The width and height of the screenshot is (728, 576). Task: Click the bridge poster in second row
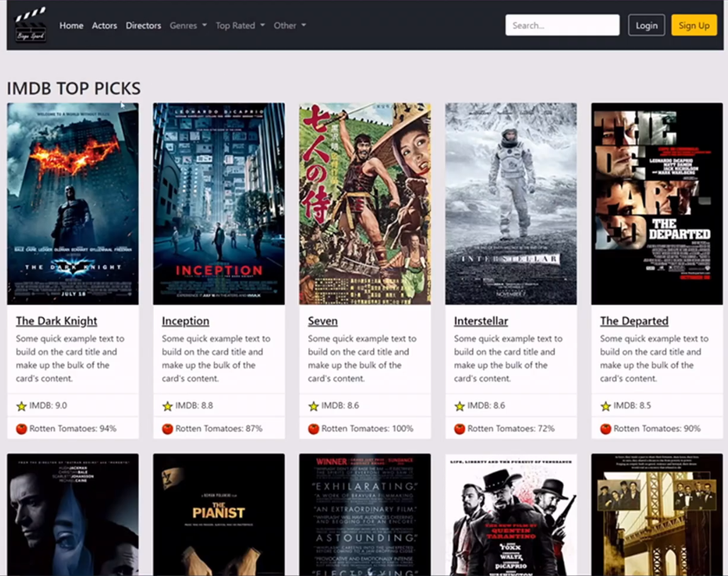pos(657,514)
